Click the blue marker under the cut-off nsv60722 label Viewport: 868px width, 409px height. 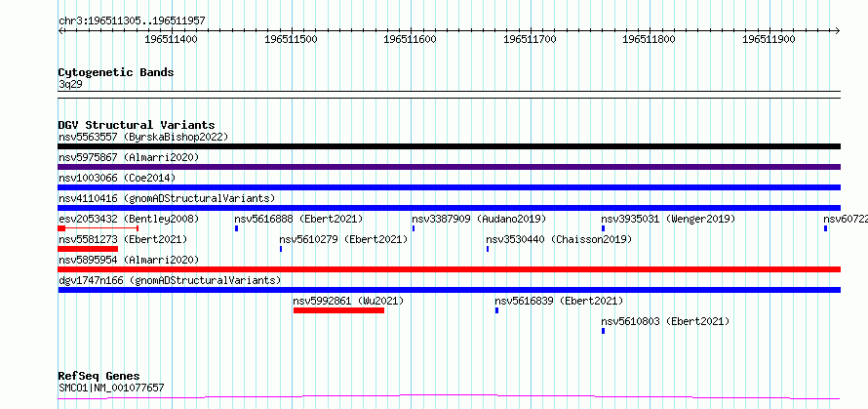825,228
